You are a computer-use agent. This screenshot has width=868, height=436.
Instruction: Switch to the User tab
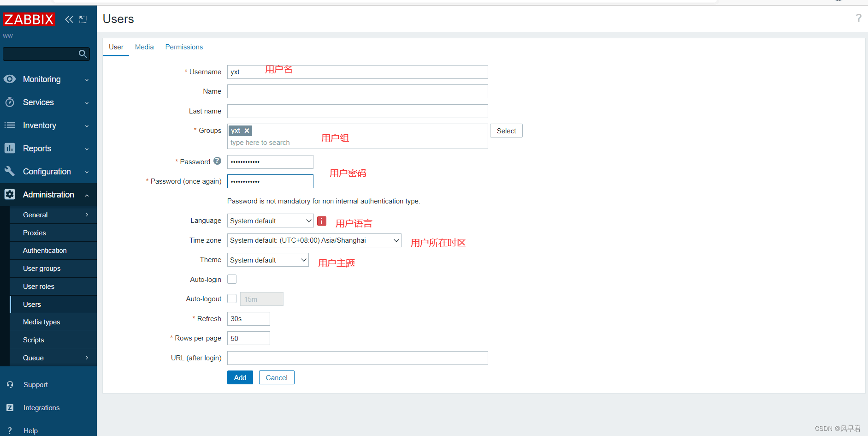click(116, 47)
